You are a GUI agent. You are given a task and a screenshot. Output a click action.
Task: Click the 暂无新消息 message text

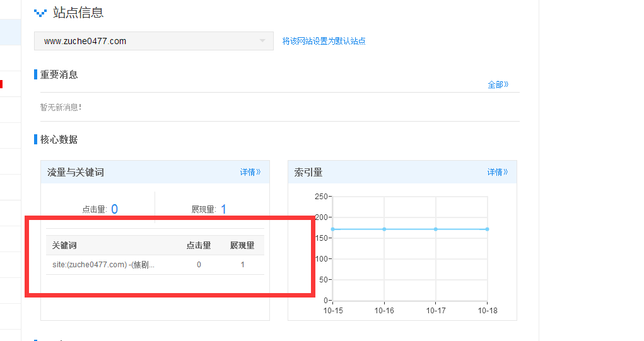point(61,107)
